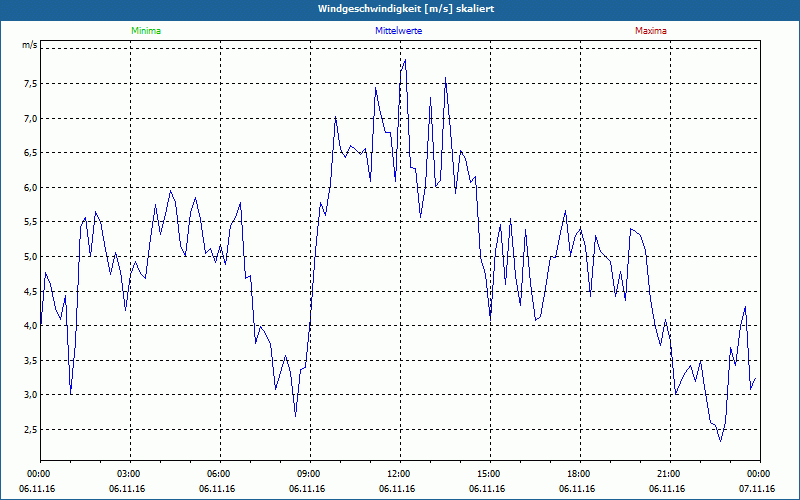Select the 4,5 y-axis value

30,291
